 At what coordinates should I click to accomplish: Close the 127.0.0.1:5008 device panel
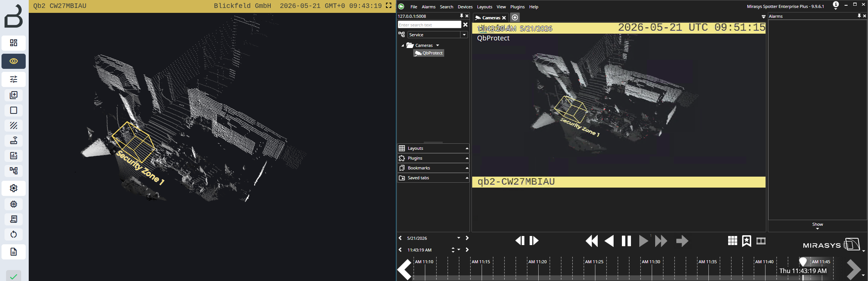pos(467,16)
